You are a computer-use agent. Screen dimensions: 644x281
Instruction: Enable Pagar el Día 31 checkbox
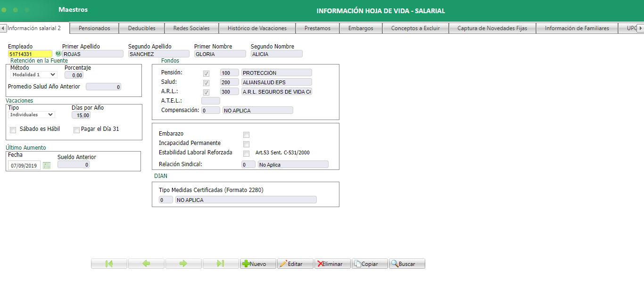pos(76,130)
